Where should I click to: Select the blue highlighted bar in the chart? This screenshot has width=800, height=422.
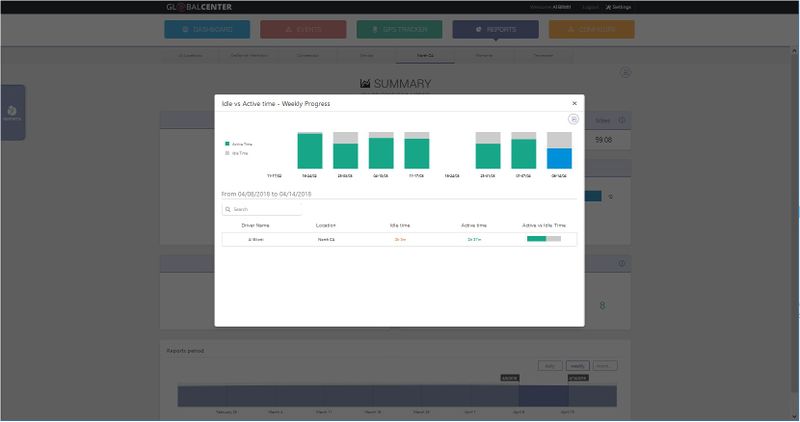tap(559, 158)
